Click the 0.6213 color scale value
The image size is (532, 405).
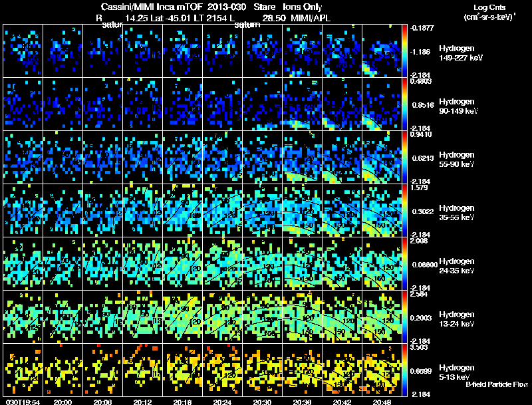tap(423, 158)
